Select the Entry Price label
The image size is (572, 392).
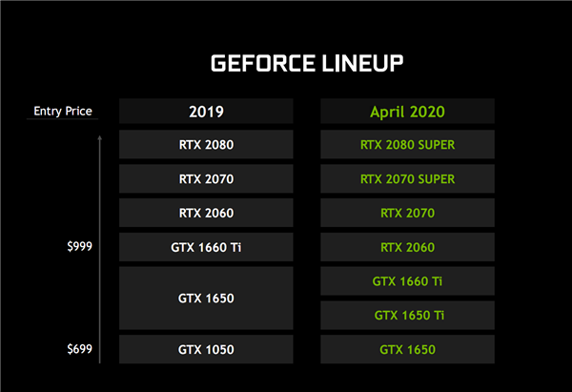tap(61, 112)
